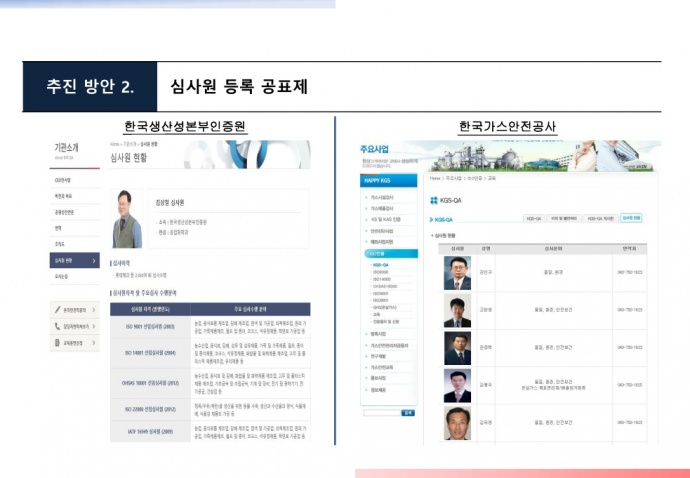This screenshot has width=690, height=478.
Task: Click auditor photo in 품질, 환경 only row
Action: pos(457,273)
